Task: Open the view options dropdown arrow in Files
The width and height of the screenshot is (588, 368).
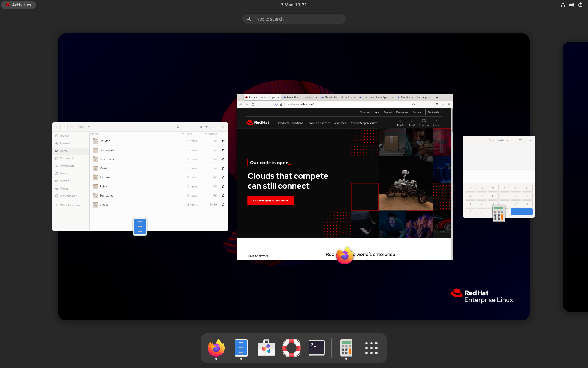Action: click(x=207, y=127)
